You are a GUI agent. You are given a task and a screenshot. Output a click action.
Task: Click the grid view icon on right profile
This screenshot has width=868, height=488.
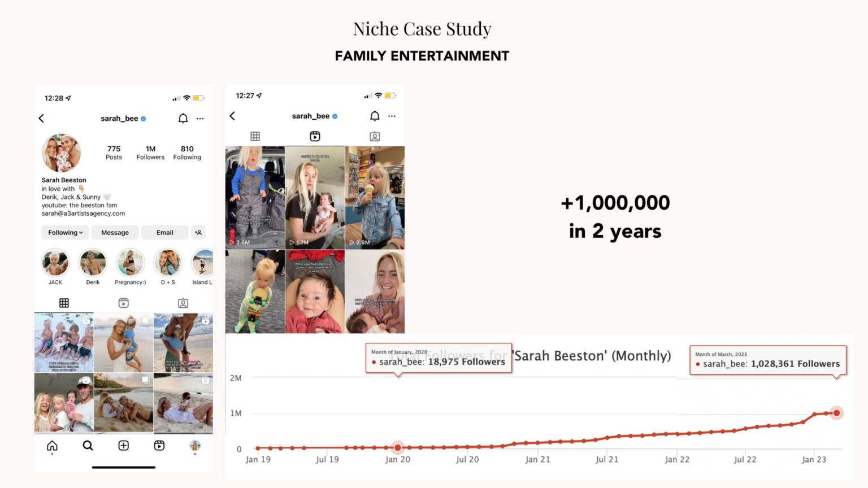(255, 136)
